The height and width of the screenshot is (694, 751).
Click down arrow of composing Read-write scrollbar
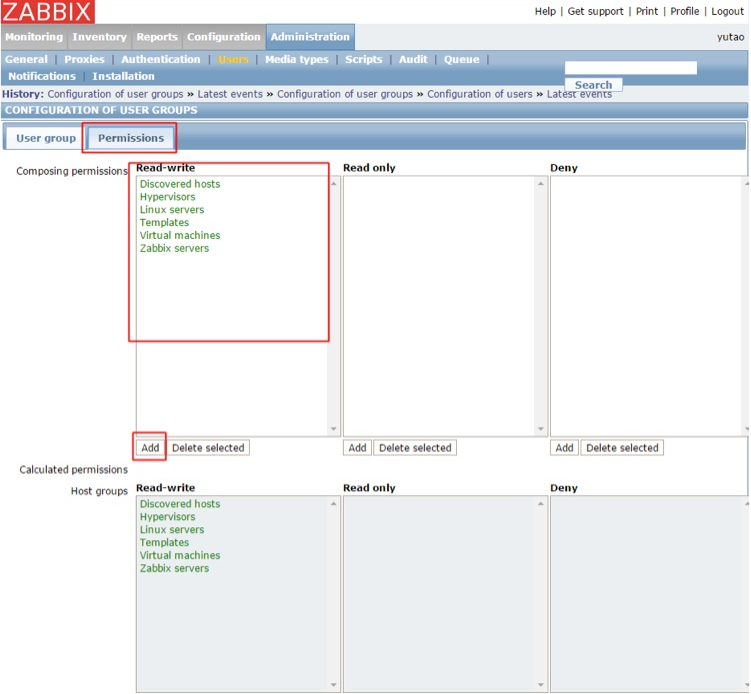[333, 429]
